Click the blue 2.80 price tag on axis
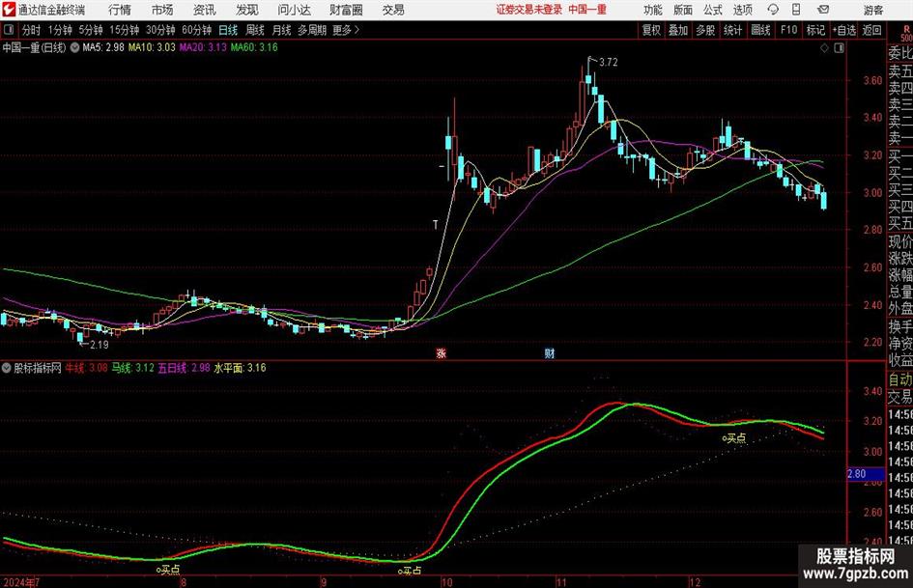Image resolution: width=913 pixels, height=588 pixels. (864, 474)
